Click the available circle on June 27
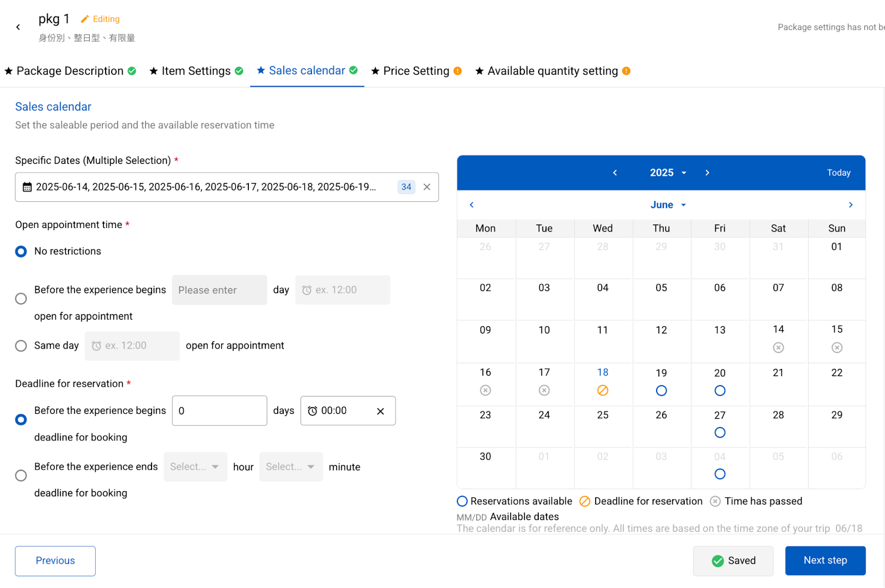Viewport: 885px width, 588px height. click(720, 433)
